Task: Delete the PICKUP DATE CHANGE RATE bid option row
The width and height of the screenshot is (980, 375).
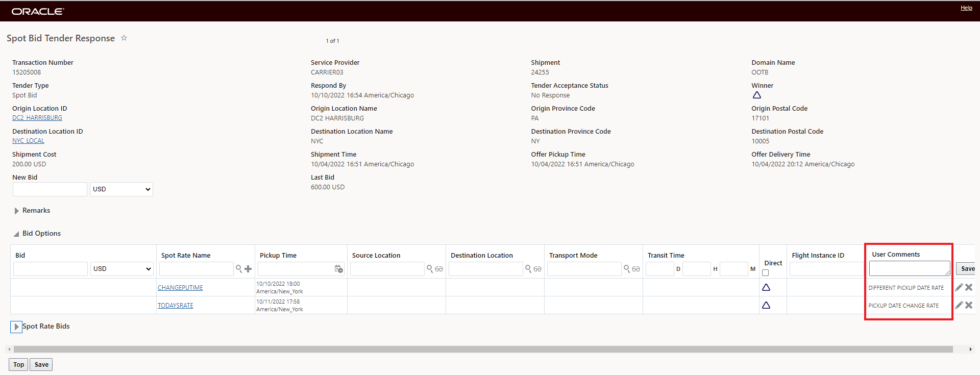Action: 969,305
